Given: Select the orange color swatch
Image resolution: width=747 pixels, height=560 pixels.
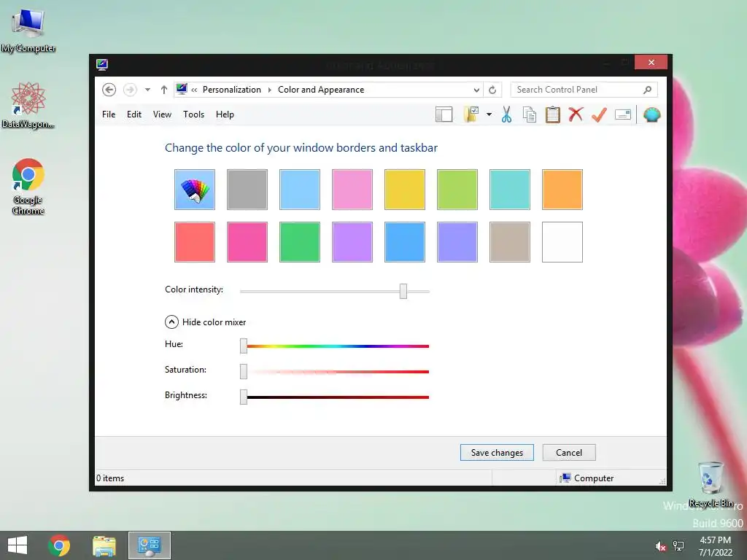Looking at the screenshot, I should click(562, 190).
